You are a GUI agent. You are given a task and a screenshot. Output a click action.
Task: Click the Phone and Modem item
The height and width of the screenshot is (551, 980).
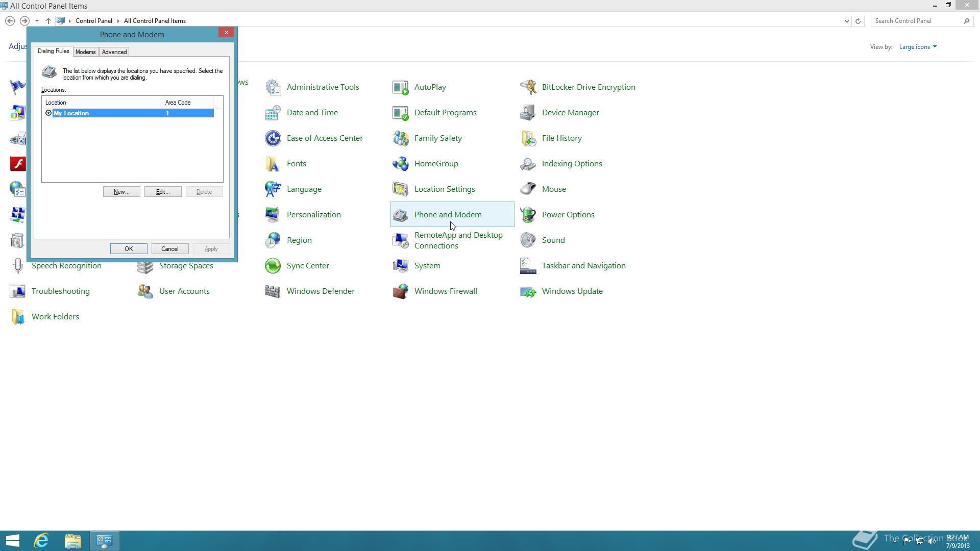tap(452, 215)
